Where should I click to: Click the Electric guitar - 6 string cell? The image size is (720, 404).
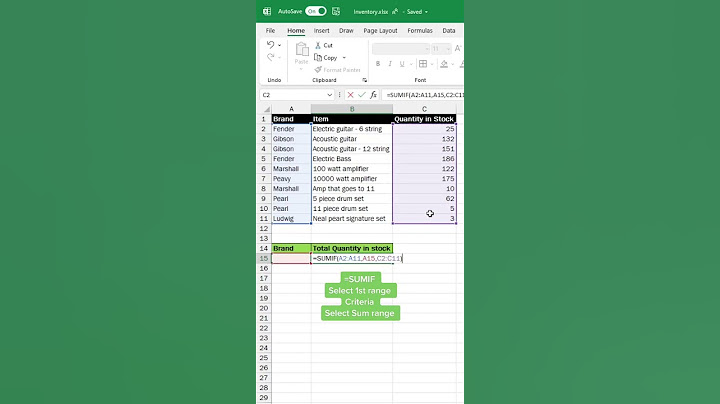(x=352, y=129)
